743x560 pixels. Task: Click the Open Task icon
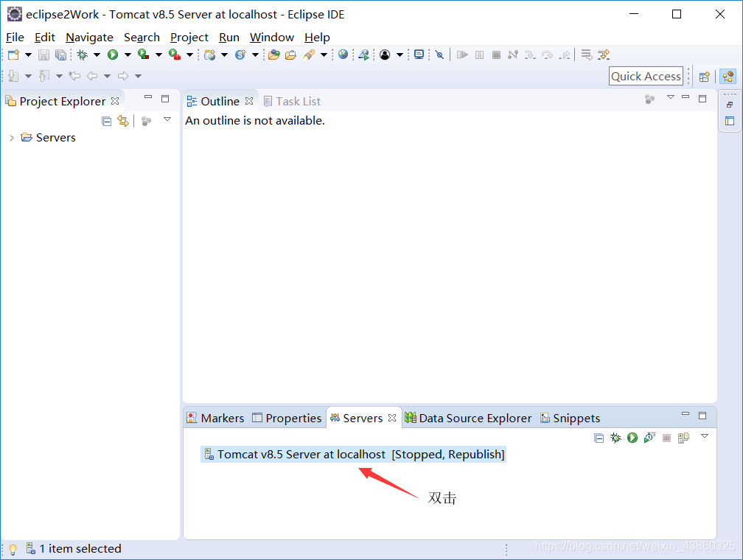click(x=290, y=55)
